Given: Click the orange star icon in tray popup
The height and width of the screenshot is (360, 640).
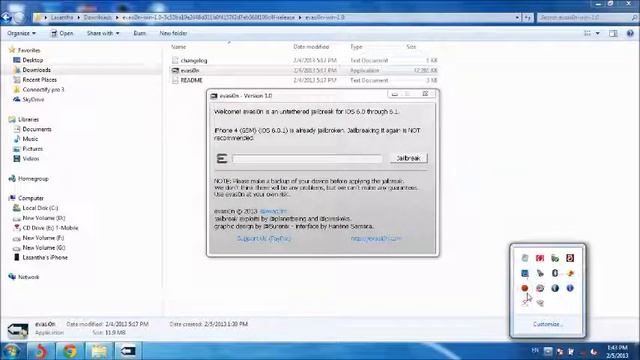Looking at the screenshot, I should (x=570, y=273).
